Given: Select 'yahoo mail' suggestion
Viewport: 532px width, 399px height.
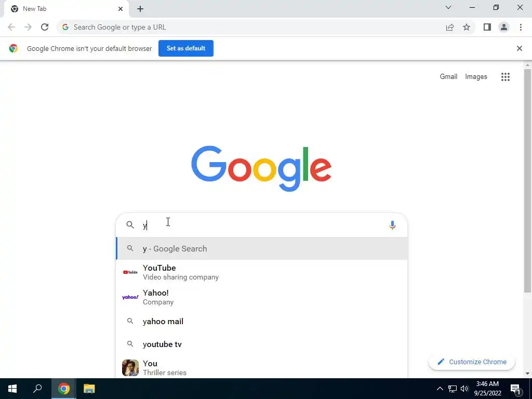Looking at the screenshot, I should tap(262, 321).
